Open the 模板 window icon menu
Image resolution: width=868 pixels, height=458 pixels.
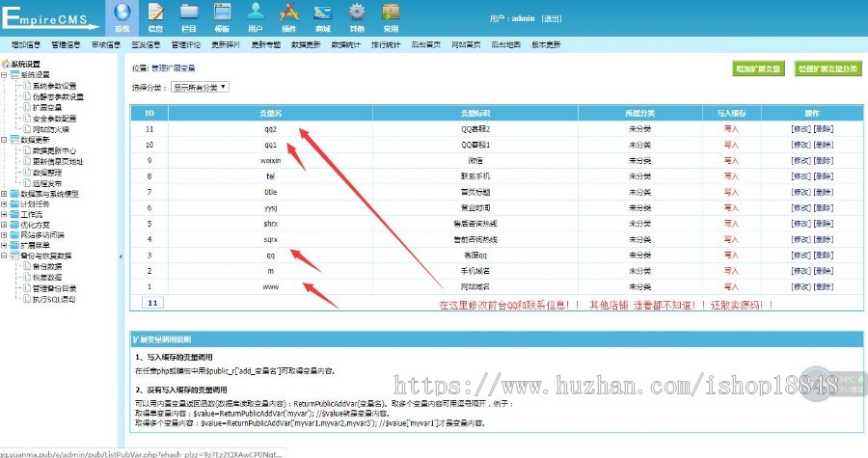(x=222, y=17)
